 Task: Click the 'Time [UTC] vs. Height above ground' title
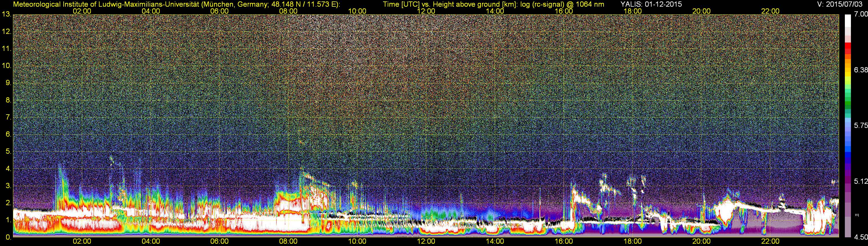tap(493, 4)
